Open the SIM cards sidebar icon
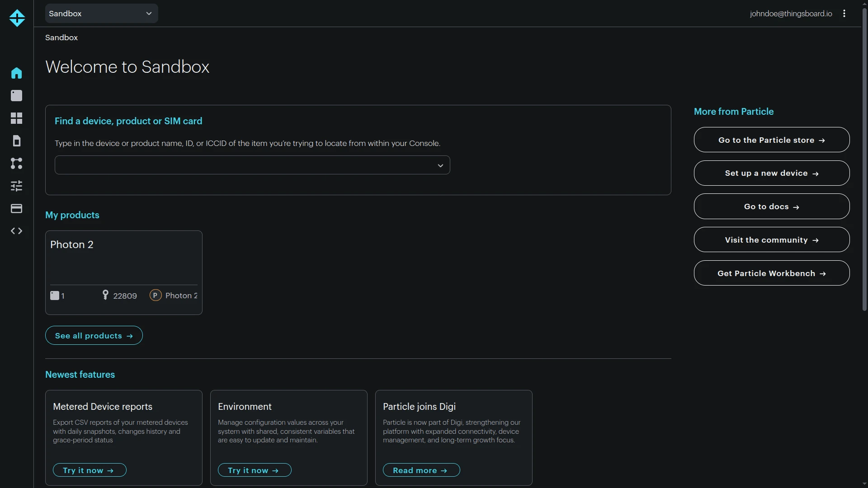The height and width of the screenshot is (488, 868). 16,141
